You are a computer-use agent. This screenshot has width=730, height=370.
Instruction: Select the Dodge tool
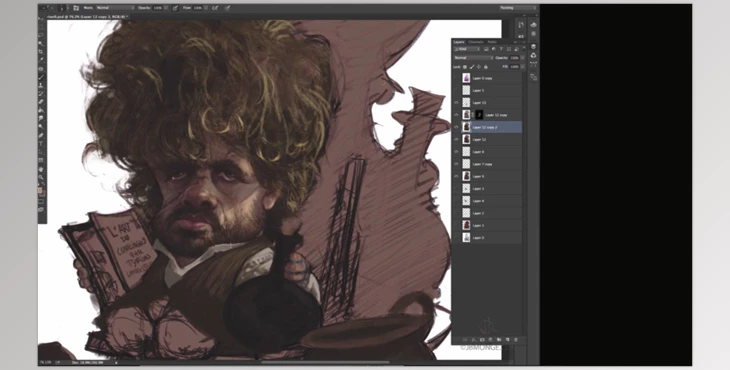point(41,127)
